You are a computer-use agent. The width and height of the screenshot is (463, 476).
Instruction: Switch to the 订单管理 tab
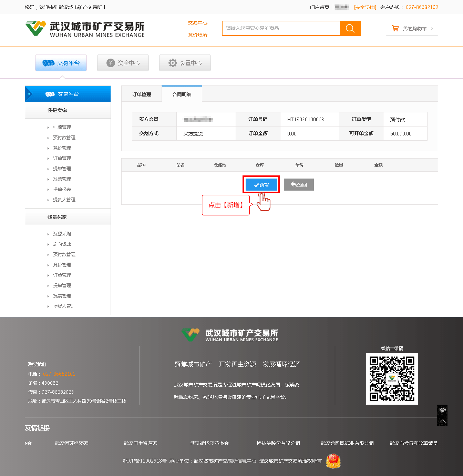point(142,94)
